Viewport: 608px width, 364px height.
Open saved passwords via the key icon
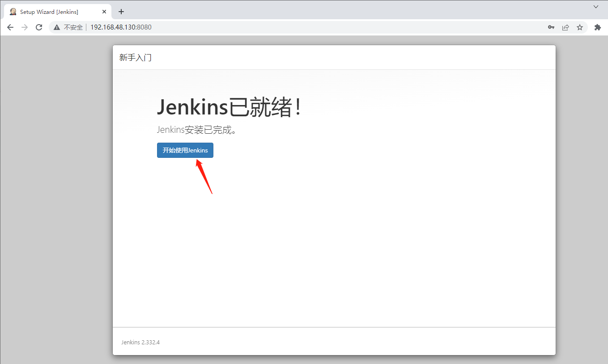[551, 27]
